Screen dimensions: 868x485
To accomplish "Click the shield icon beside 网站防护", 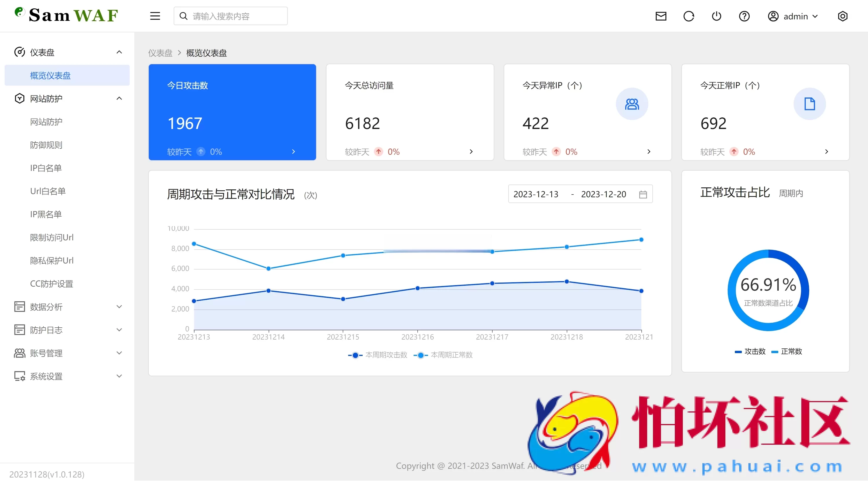I will tap(20, 98).
